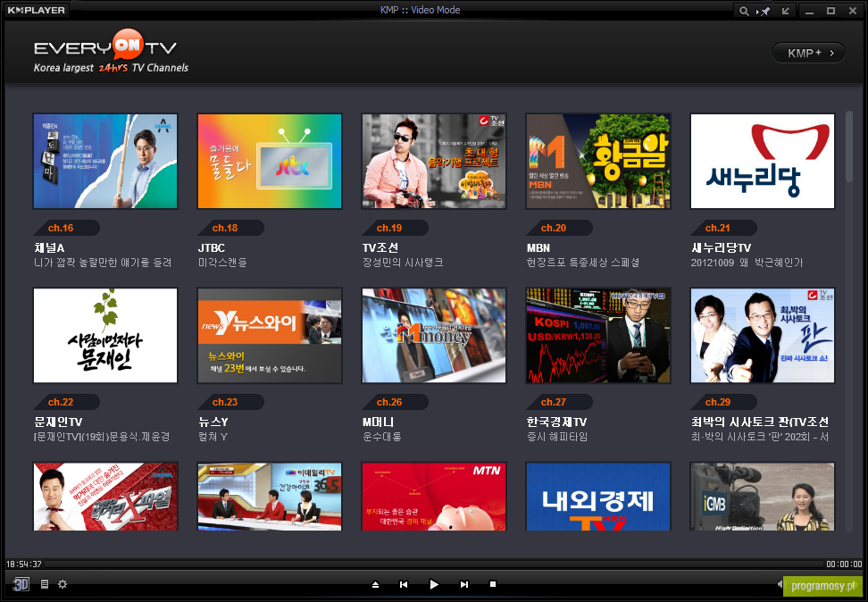Open the KMPlayer logo menu
Viewport: 868px width, 602px height.
coord(36,10)
